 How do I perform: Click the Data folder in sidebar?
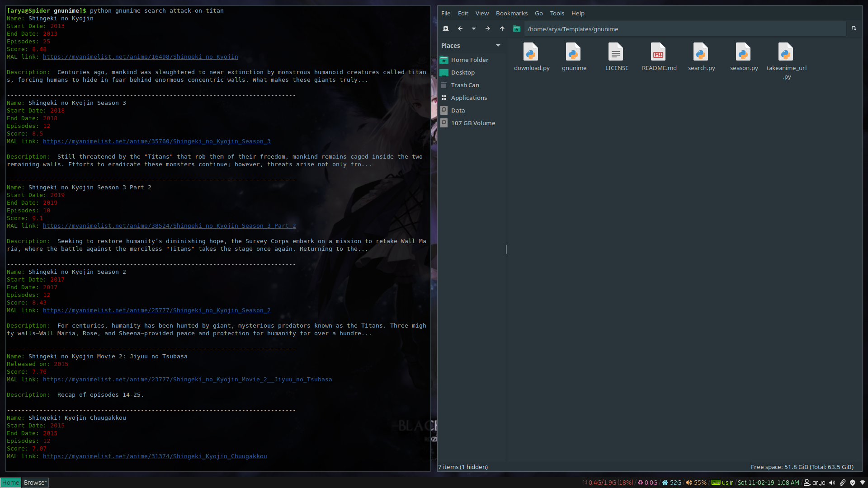pyautogui.click(x=458, y=110)
